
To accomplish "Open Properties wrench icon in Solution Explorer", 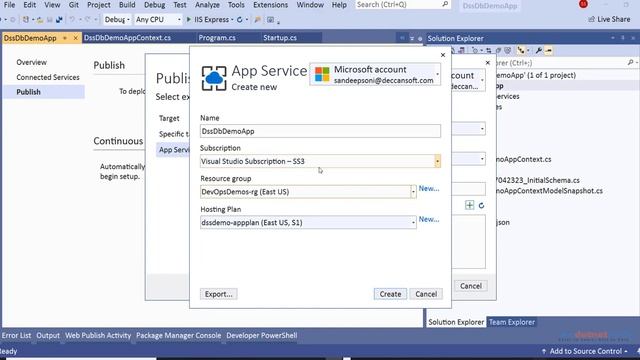I will 539,51.
